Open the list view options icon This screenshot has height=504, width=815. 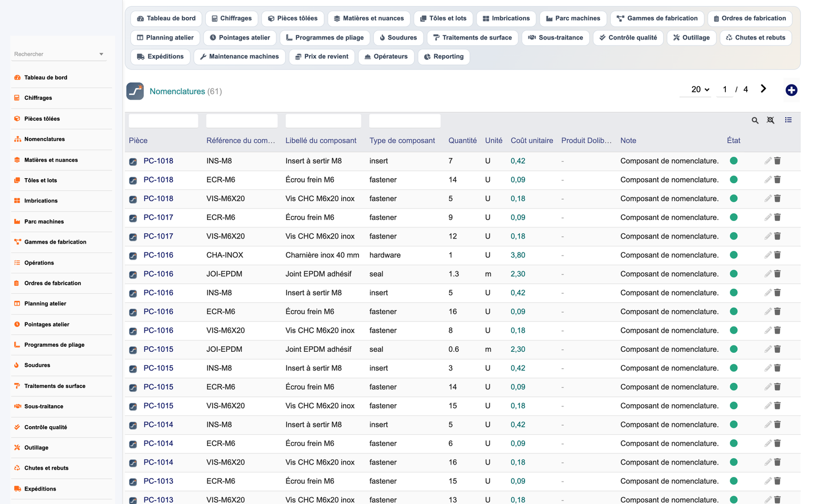[788, 120]
